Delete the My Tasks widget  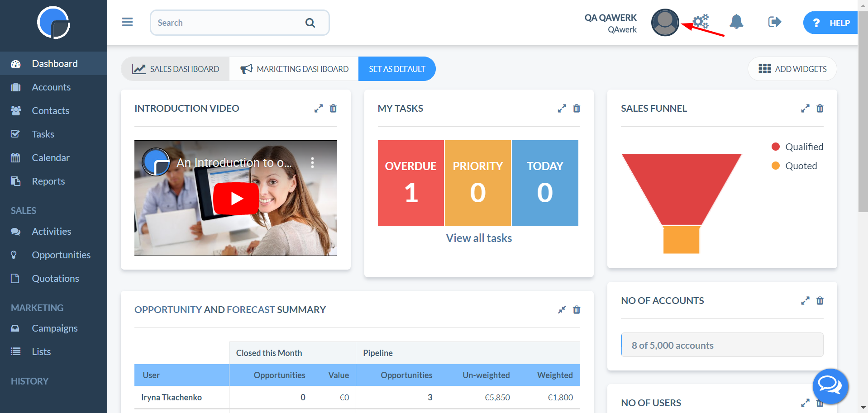click(577, 109)
